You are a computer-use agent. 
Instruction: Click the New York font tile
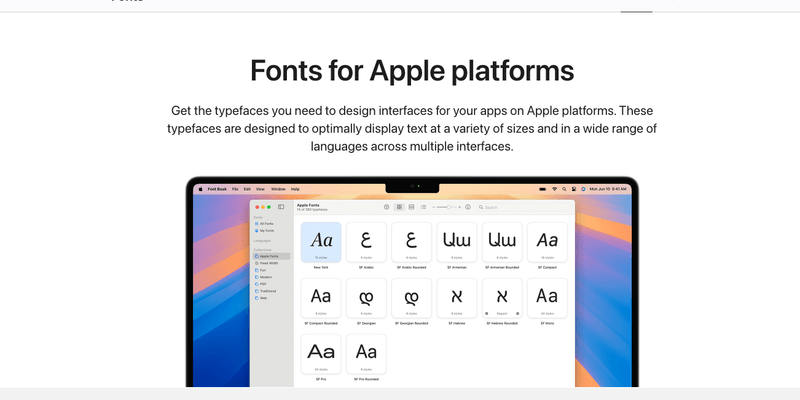point(321,242)
